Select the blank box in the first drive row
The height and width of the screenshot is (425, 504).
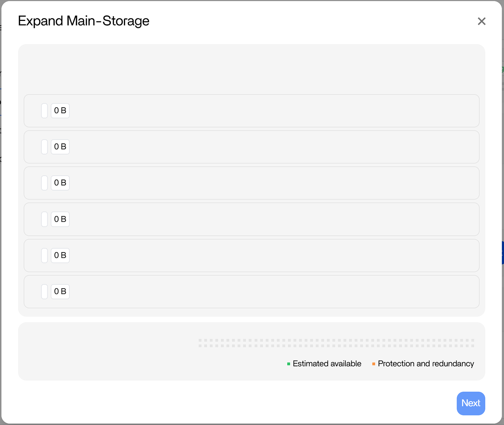pos(45,111)
